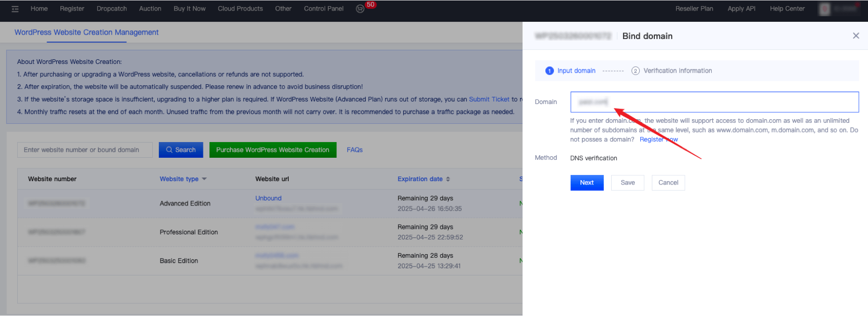Click expiration date 2025-04-25 22:59:52
The image size is (868, 316).
[x=430, y=237]
